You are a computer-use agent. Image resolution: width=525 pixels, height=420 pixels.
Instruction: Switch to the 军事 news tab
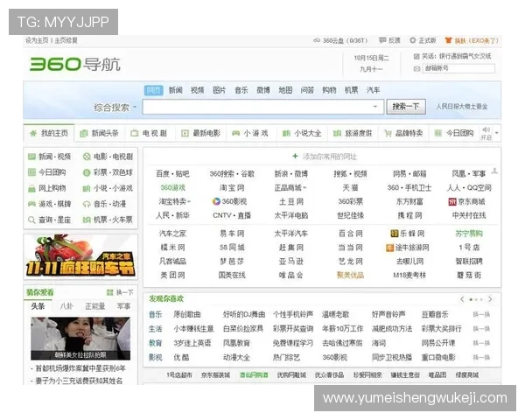[x=123, y=306]
